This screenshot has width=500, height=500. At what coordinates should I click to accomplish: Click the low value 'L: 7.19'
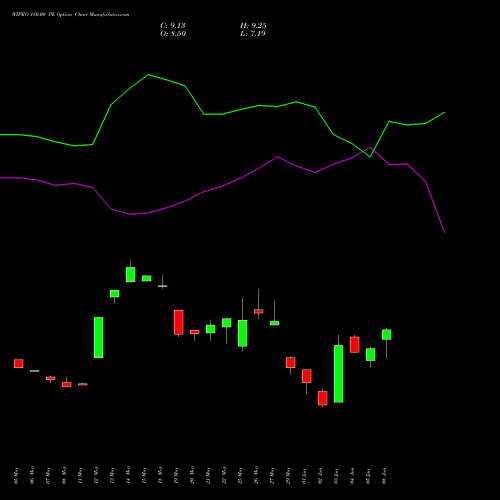[x=253, y=34]
